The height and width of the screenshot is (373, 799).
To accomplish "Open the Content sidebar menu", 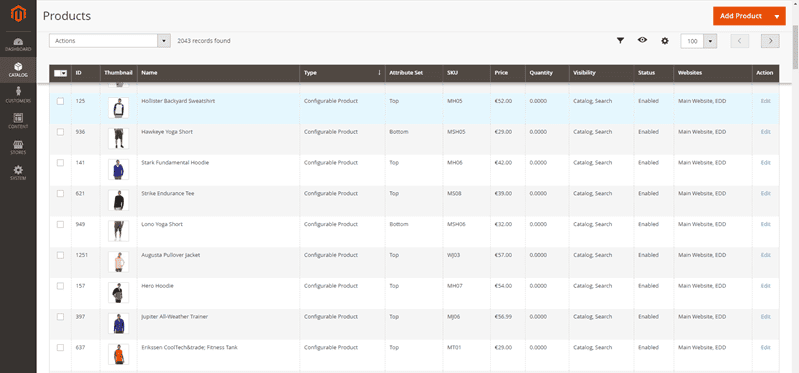I will pyautogui.click(x=18, y=121).
